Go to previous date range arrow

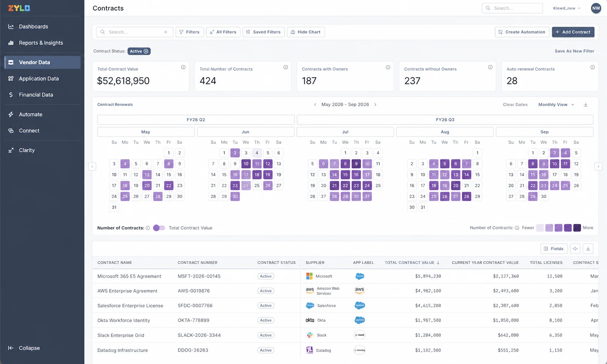pos(315,105)
